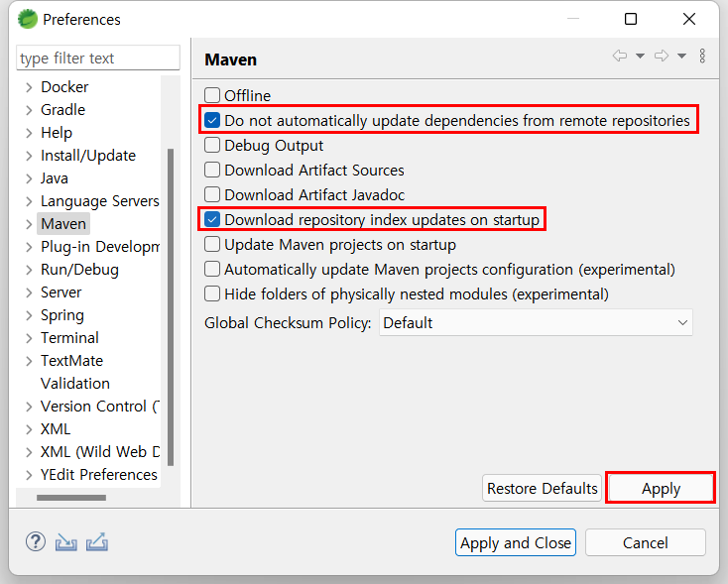The width and height of the screenshot is (728, 584).
Task: Select Gradle in the preferences tree
Action: coord(63,109)
